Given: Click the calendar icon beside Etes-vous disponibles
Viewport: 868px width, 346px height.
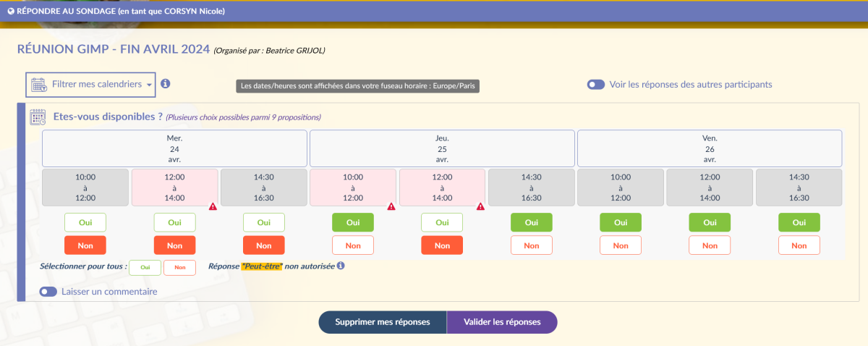Looking at the screenshot, I should tap(38, 117).
